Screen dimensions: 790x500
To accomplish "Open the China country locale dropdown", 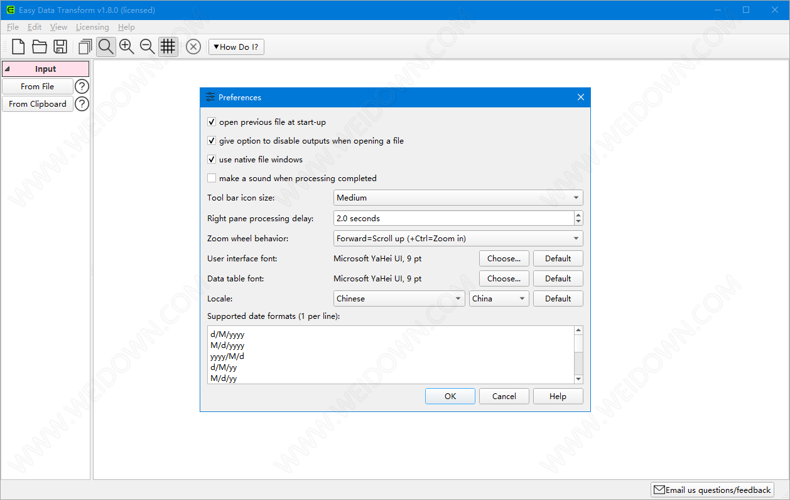I will (499, 298).
